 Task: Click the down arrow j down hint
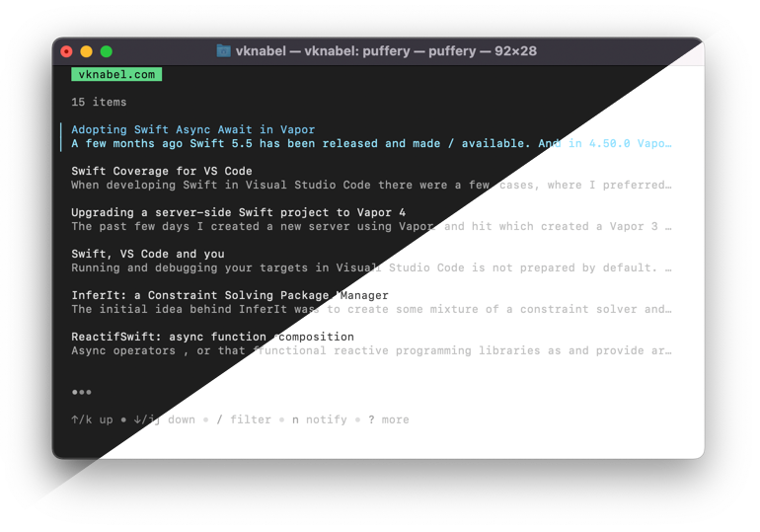pos(164,419)
